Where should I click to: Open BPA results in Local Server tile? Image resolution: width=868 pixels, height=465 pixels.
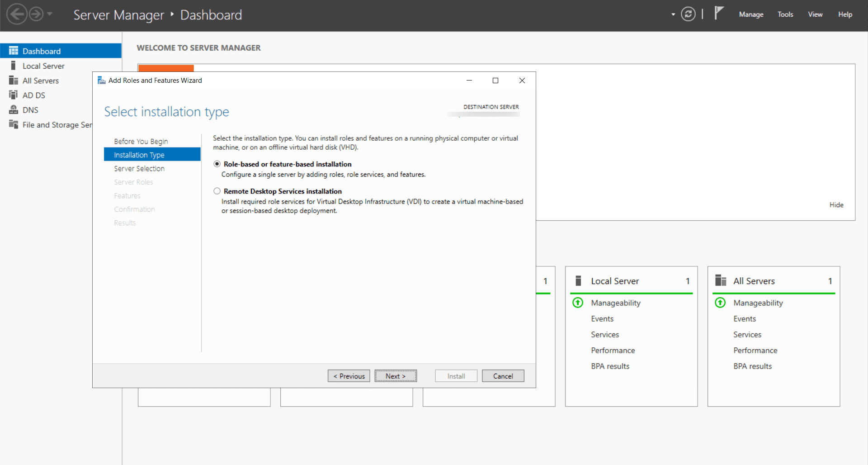click(610, 366)
